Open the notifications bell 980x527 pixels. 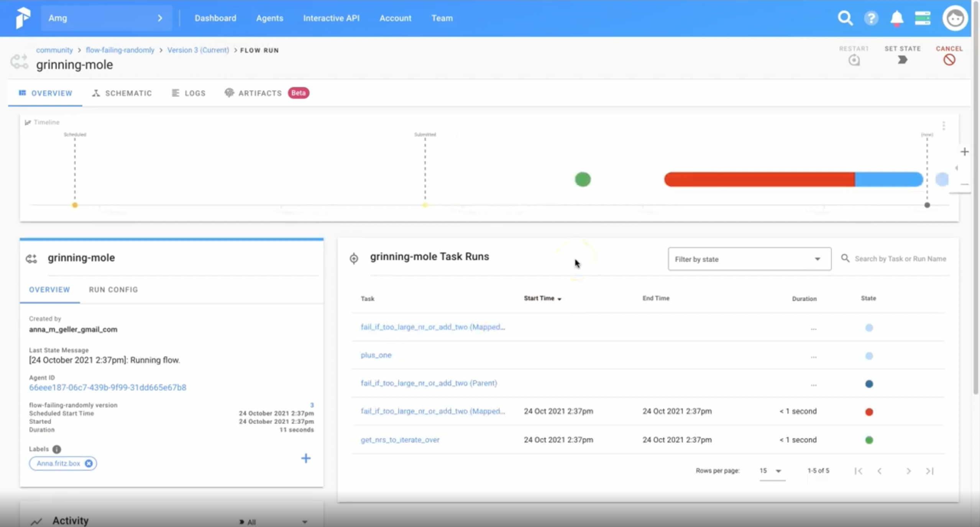coord(896,18)
